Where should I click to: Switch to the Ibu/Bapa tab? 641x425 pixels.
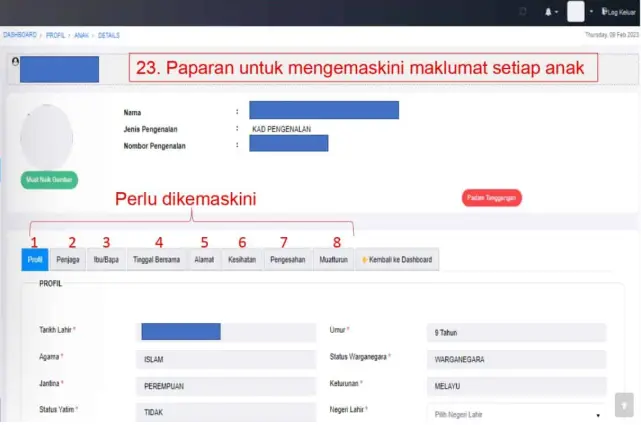[x=106, y=259]
